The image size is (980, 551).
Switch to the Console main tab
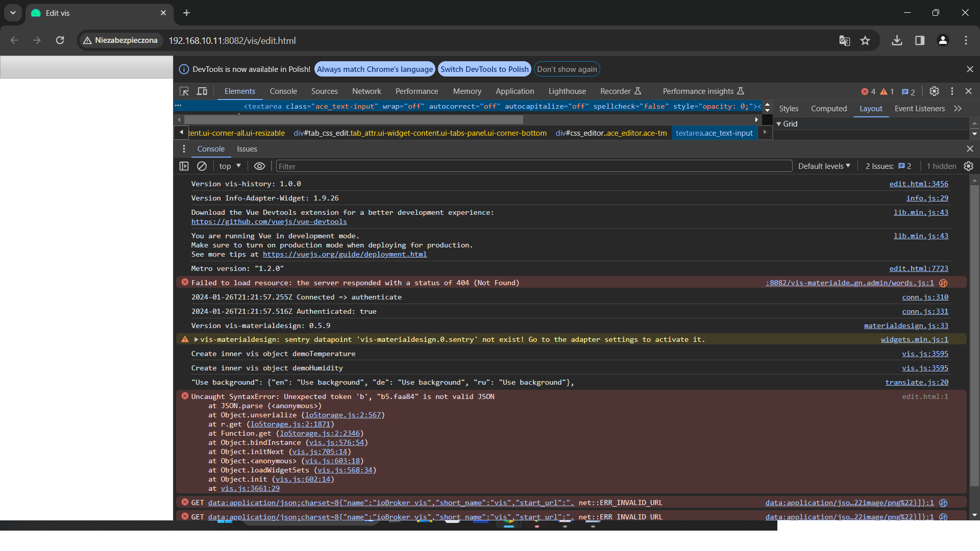point(283,91)
